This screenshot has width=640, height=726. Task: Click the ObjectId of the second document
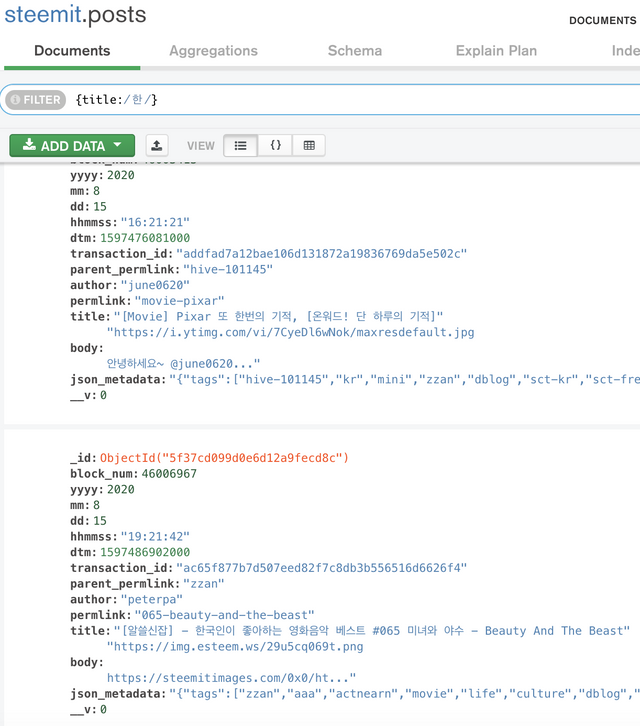pos(224,458)
